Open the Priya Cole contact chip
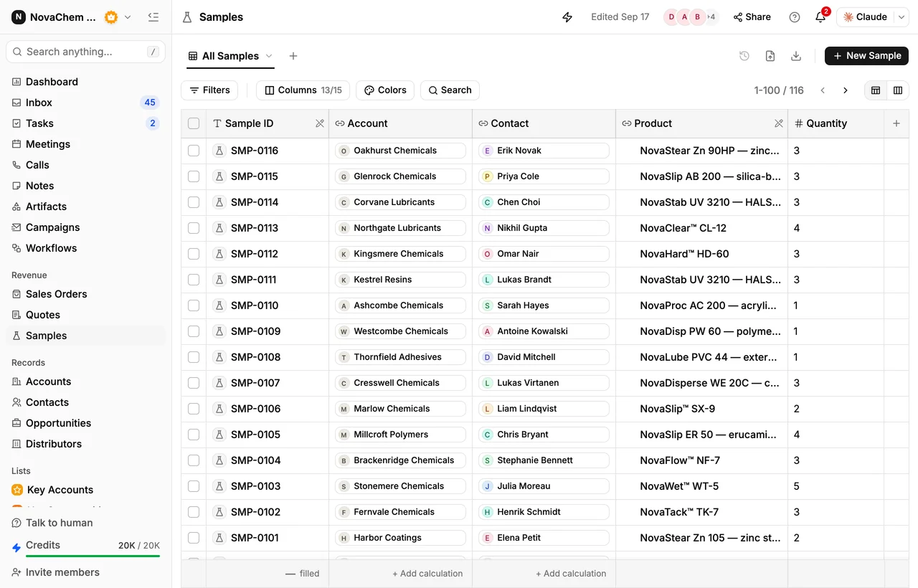Viewport: 918px width, 588px height. (x=544, y=176)
